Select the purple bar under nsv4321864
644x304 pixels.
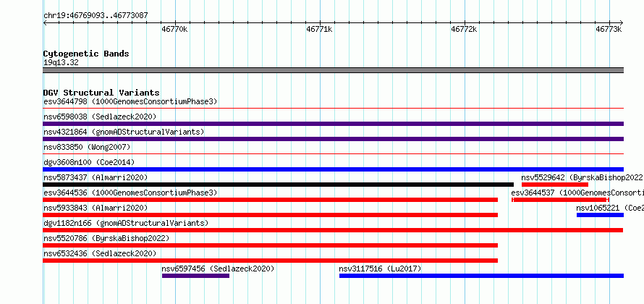tap(334, 139)
